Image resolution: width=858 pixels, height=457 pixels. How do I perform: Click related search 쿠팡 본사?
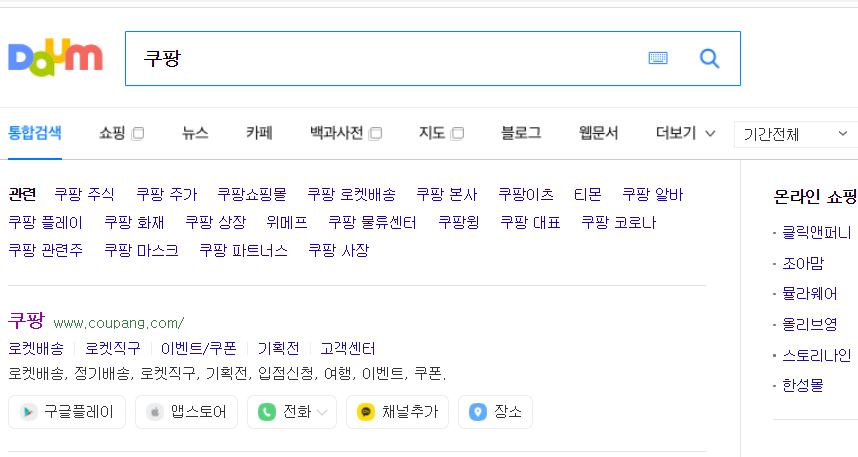447,194
